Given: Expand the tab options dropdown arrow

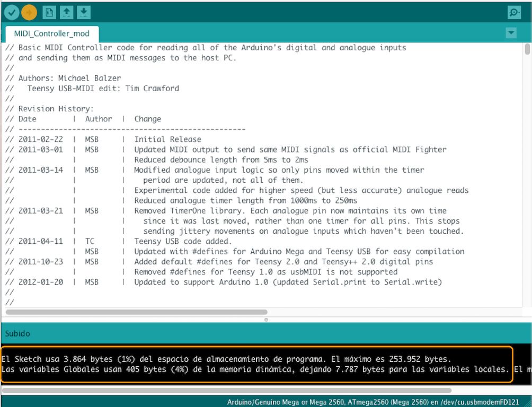Looking at the screenshot, I should [x=511, y=33].
